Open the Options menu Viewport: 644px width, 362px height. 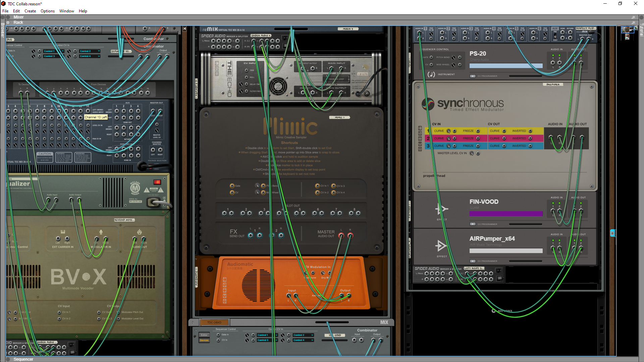point(47,11)
